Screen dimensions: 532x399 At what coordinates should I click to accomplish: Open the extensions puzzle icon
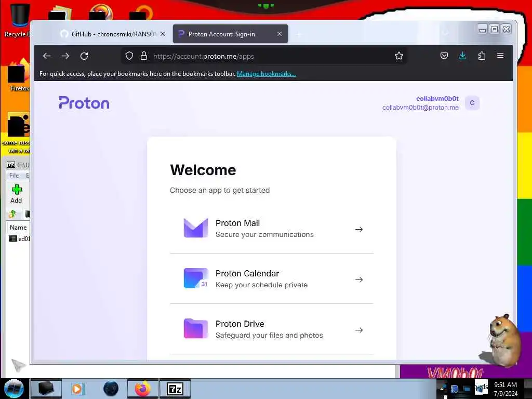pos(482,56)
